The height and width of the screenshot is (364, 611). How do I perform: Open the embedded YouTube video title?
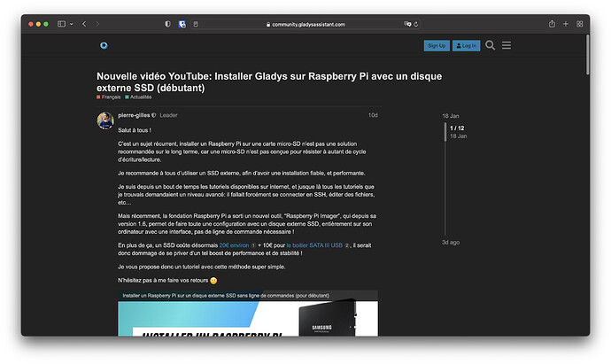tap(226, 296)
